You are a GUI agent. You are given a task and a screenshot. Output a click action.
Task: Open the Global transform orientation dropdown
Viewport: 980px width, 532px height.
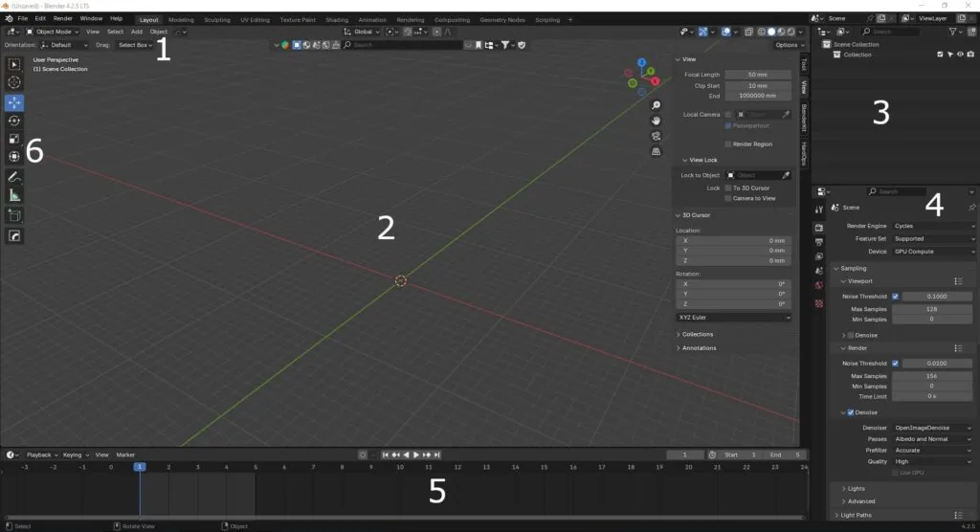pos(361,32)
